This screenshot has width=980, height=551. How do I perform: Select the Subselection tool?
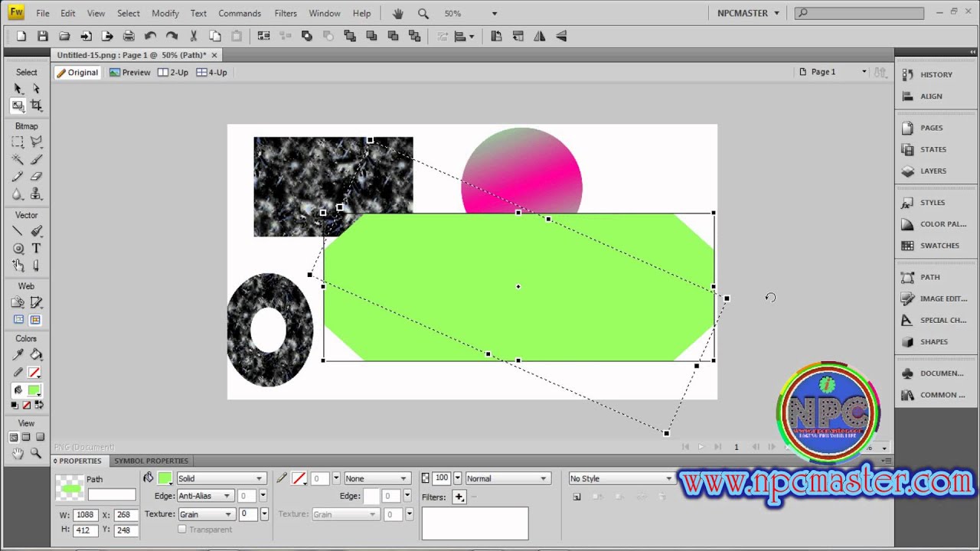click(36, 89)
